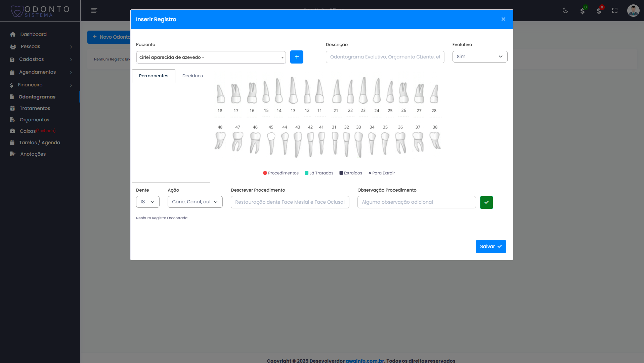Select lower tooth 46 on the chart

pyautogui.click(x=255, y=143)
